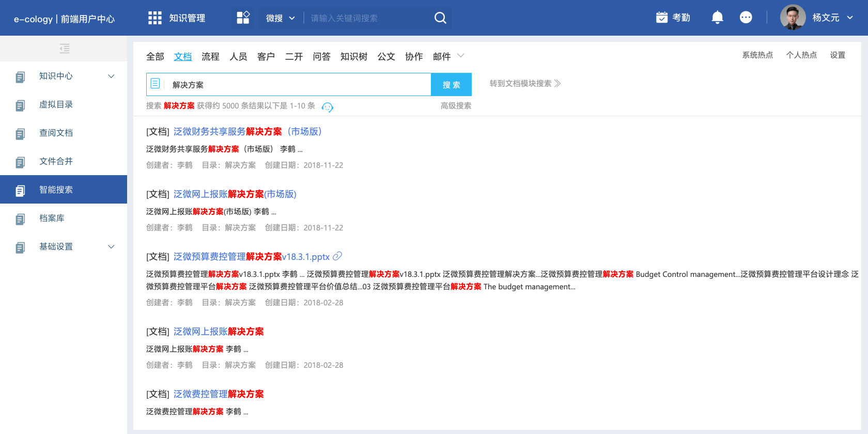The width and height of the screenshot is (868, 434).
Task: Expand the 基础设置 submenu chevron
Action: (x=111, y=246)
